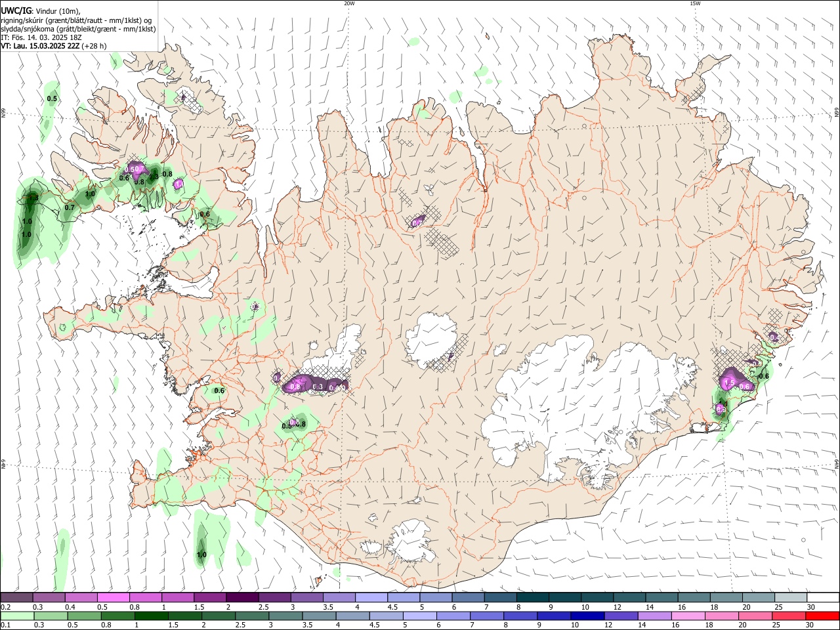This screenshot has width=840, height=630.
Task: Click the '20W' longitude label
Action: click(x=349, y=3)
